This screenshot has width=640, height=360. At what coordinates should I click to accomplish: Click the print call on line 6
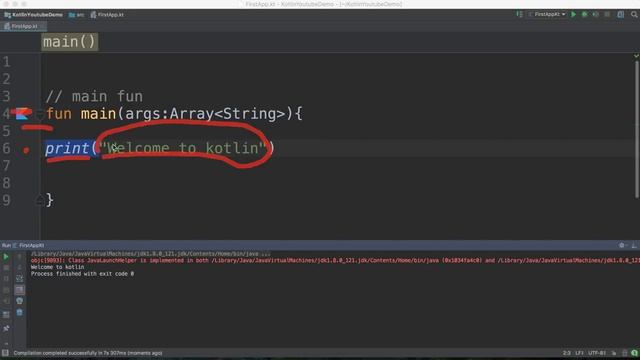tap(67, 148)
